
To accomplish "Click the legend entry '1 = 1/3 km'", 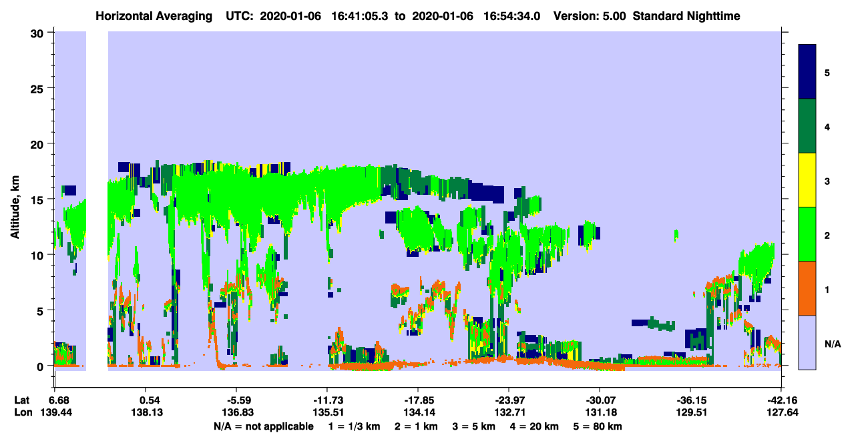I will [x=353, y=426].
